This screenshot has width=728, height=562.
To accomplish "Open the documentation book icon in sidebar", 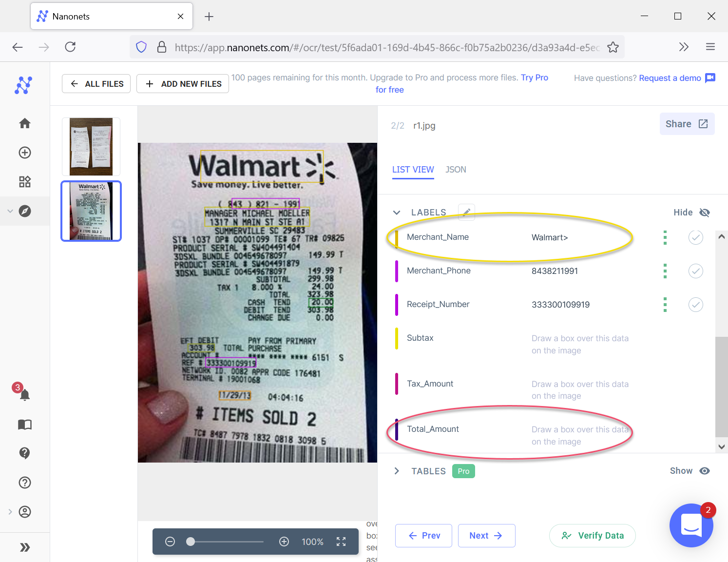I will (x=25, y=425).
